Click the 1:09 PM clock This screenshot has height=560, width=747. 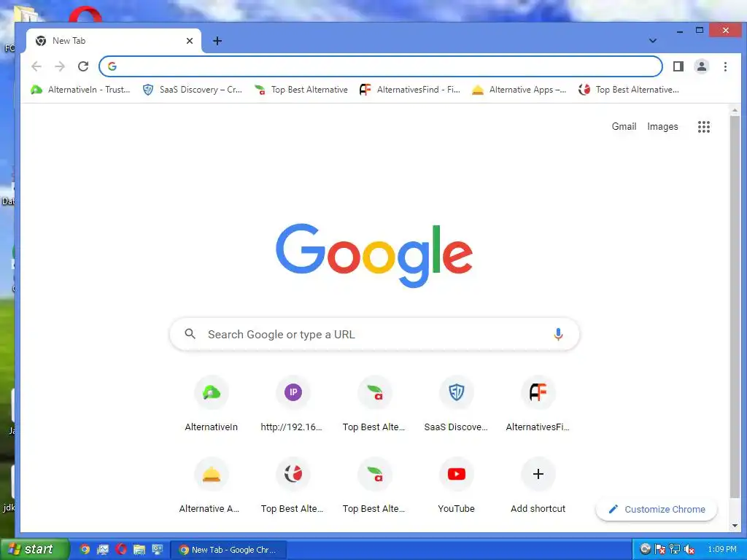click(x=721, y=550)
